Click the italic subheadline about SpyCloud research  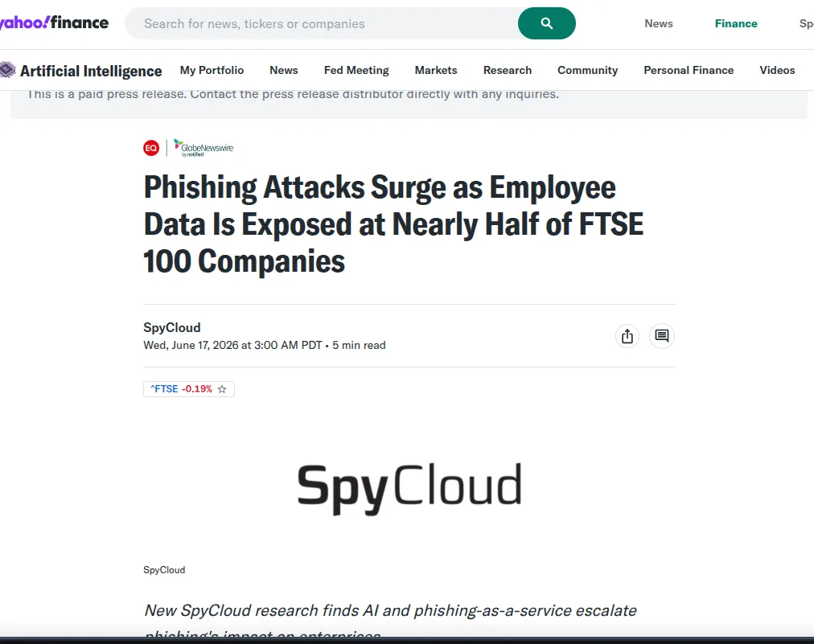pos(390,621)
